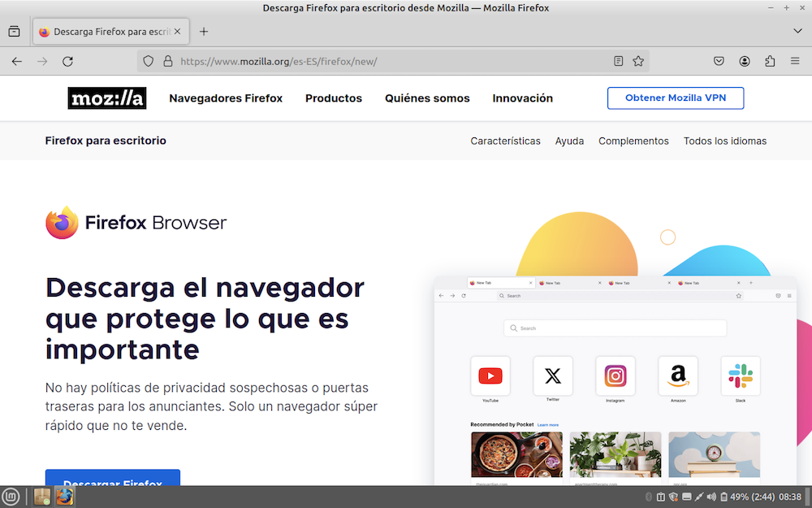
Task: Open the Firefox application menu
Action: tap(795, 61)
